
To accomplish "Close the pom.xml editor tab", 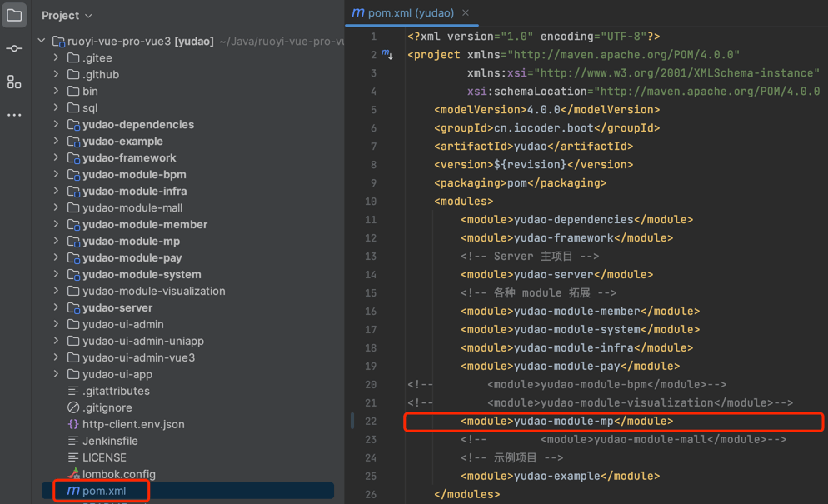I will tap(466, 13).
